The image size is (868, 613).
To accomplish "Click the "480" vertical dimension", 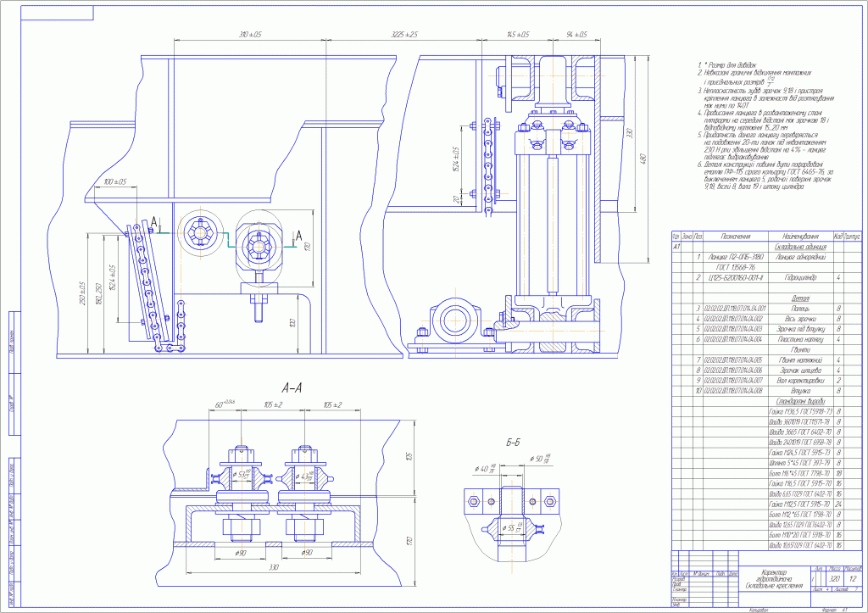I will click(644, 159).
